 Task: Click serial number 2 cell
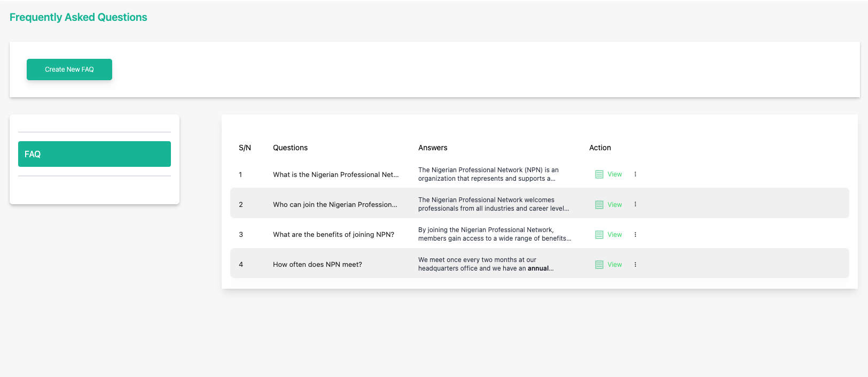click(241, 205)
